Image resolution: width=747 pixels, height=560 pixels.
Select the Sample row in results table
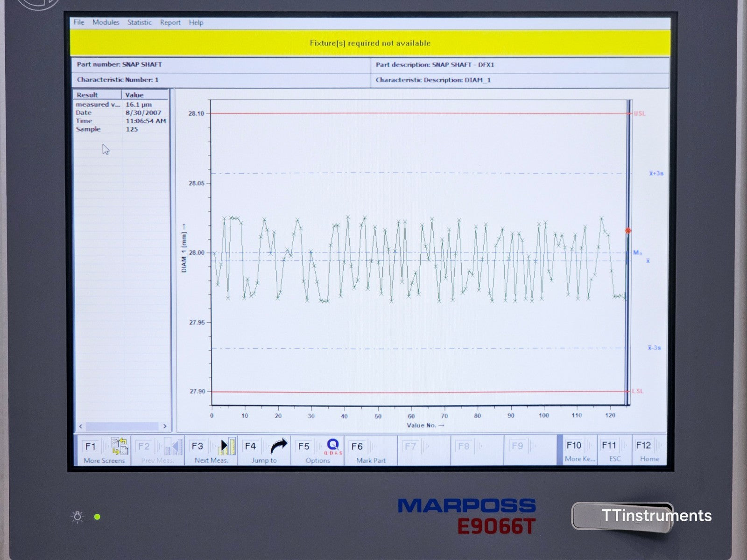120,129
